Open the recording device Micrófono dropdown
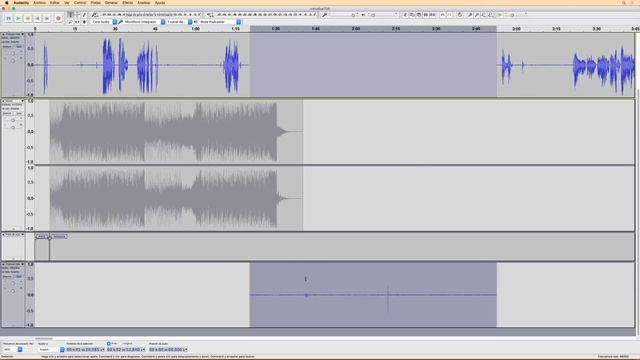This screenshot has width=640, height=360. tap(144, 22)
